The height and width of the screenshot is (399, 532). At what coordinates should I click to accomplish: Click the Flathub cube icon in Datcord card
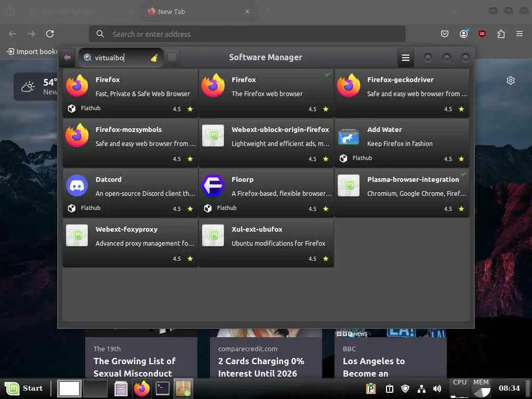click(x=72, y=208)
